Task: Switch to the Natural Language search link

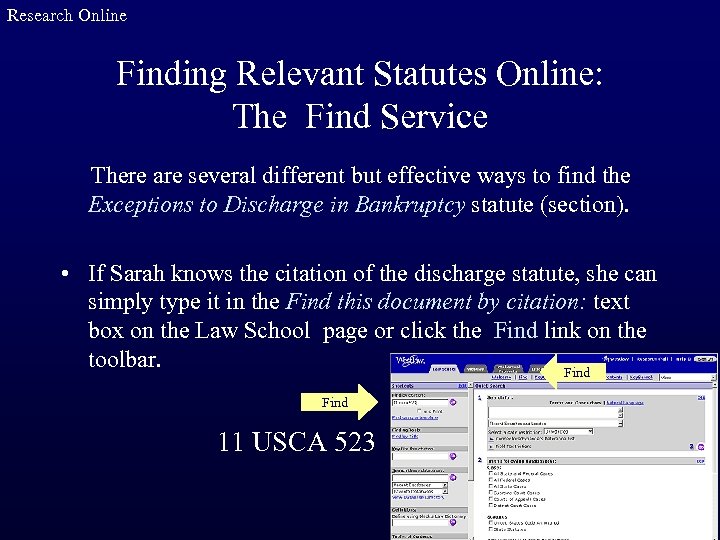Action: [x=625, y=403]
